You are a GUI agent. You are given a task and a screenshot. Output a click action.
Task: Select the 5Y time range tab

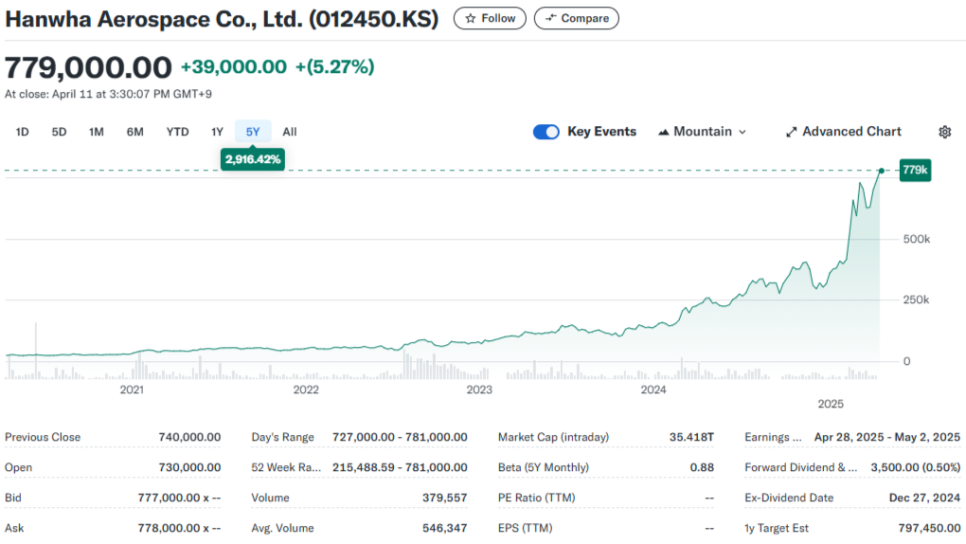(x=253, y=132)
